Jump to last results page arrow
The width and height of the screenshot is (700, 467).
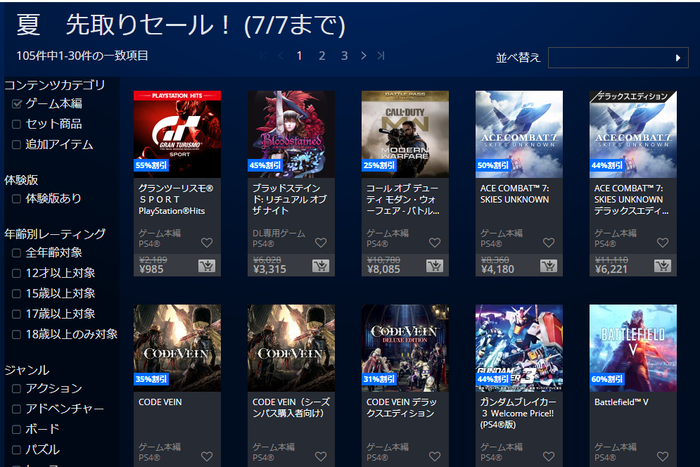tap(381, 56)
